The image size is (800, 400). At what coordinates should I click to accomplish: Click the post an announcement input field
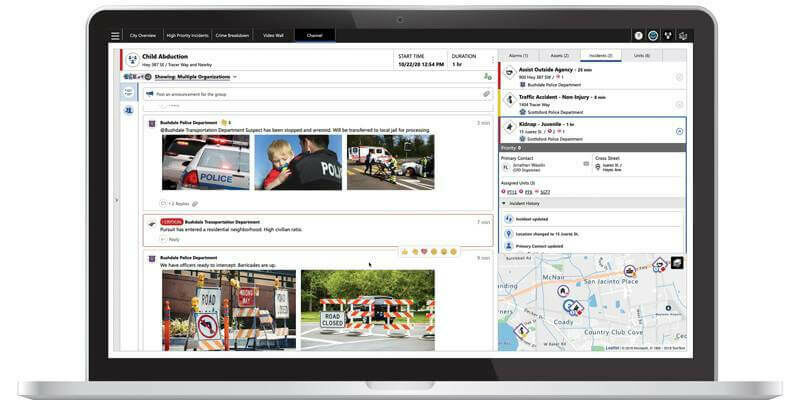(x=318, y=94)
